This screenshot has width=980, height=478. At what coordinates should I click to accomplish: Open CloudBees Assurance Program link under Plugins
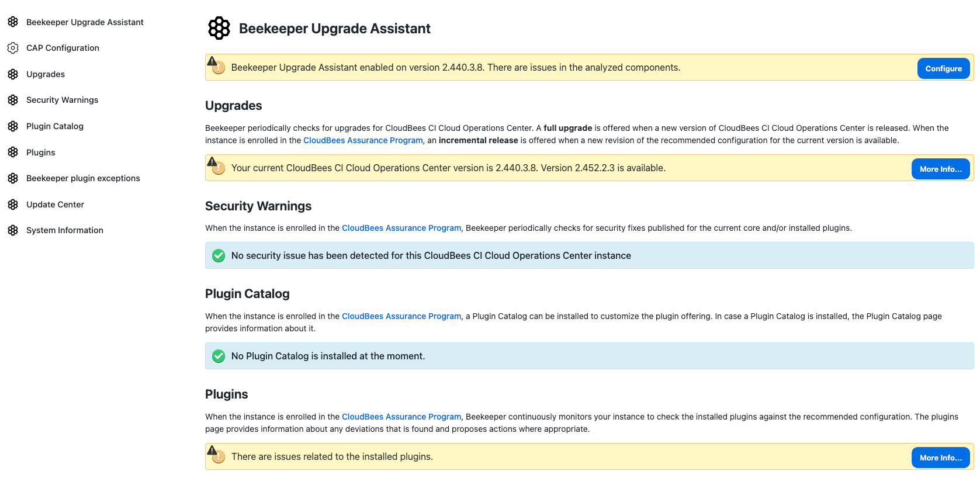(x=401, y=417)
